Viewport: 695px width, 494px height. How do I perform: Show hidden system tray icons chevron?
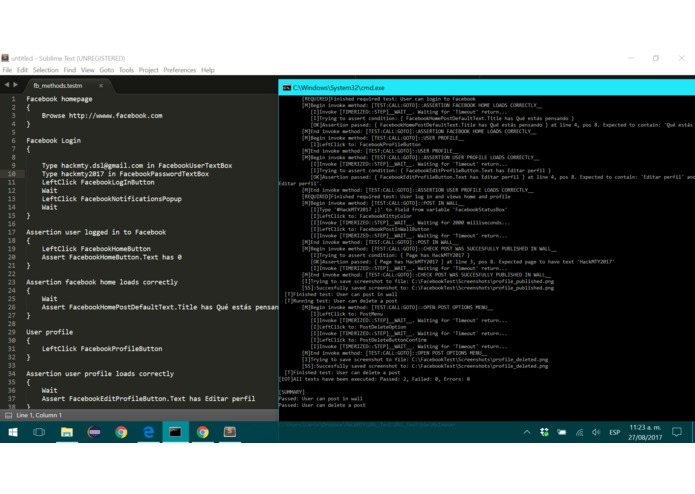click(x=527, y=432)
